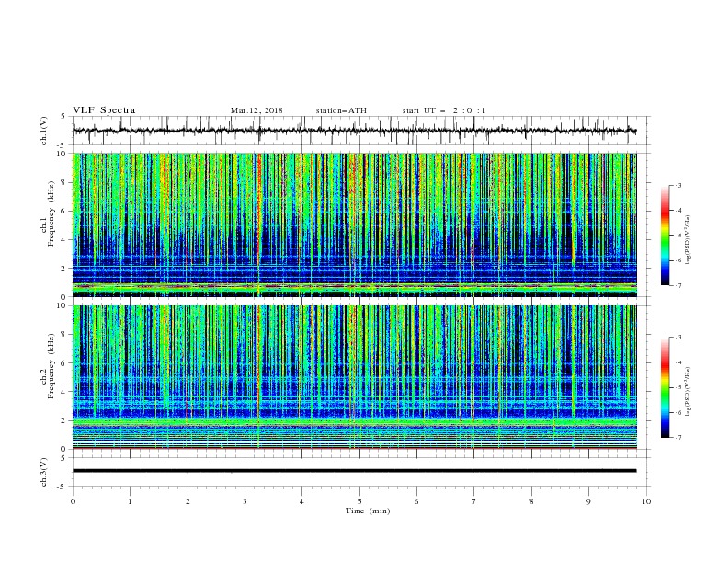The width and height of the screenshot is (728, 563).
Task: Click the "8" tick on the time axis
Action: [531, 501]
